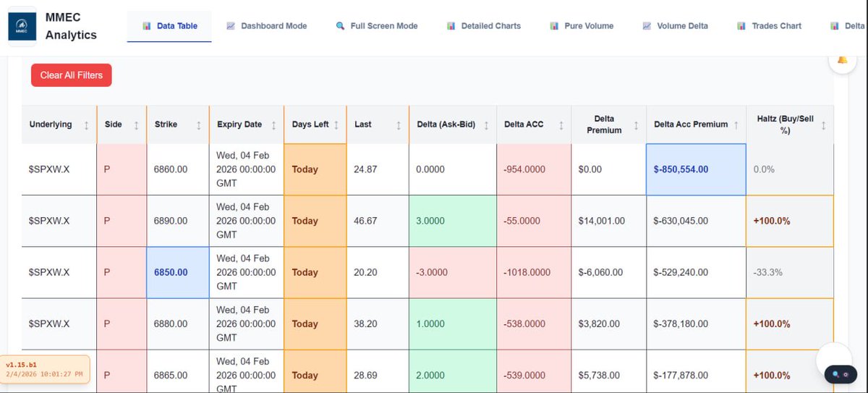This screenshot has width=868, height=393.
Task: Click the notification bell icon
Action: click(843, 59)
